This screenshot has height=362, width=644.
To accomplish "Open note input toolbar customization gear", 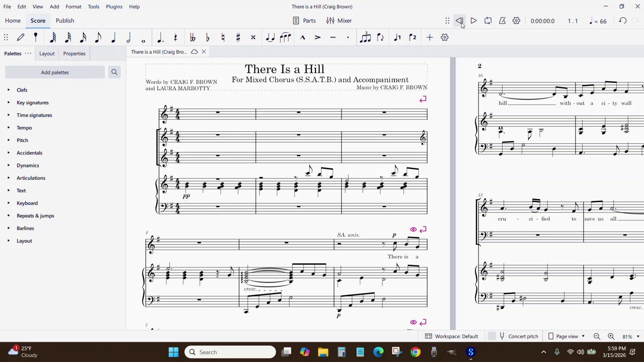I will pyautogui.click(x=444, y=37).
